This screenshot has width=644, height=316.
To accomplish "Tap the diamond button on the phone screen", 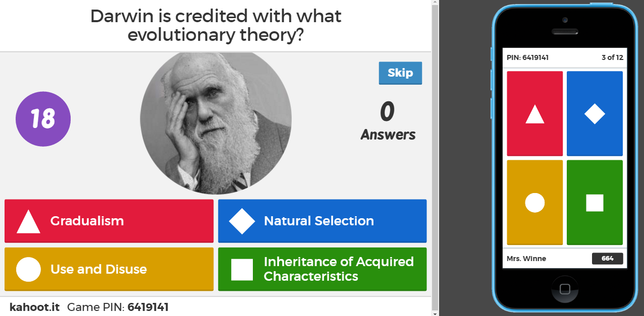I will coord(594,113).
